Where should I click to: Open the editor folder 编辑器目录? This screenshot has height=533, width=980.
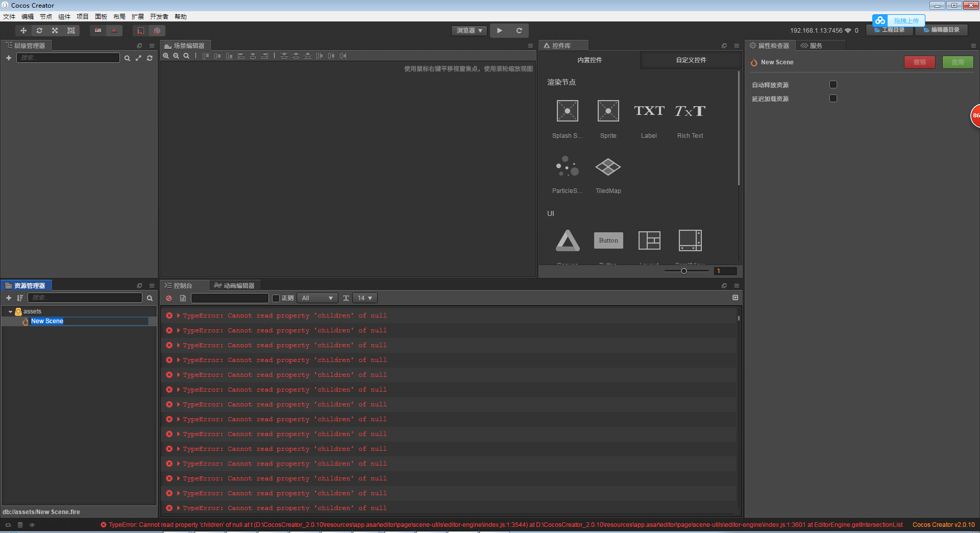pos(942,30)
